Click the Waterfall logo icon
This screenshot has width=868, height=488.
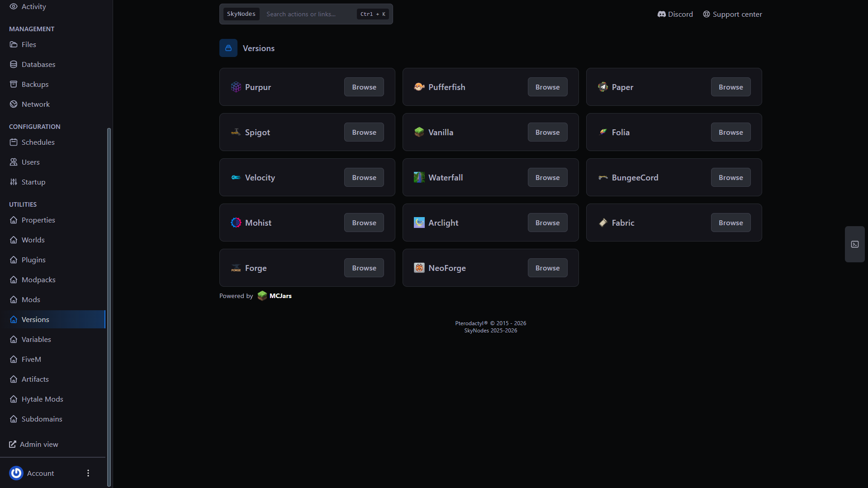click(x=419, y=177)
